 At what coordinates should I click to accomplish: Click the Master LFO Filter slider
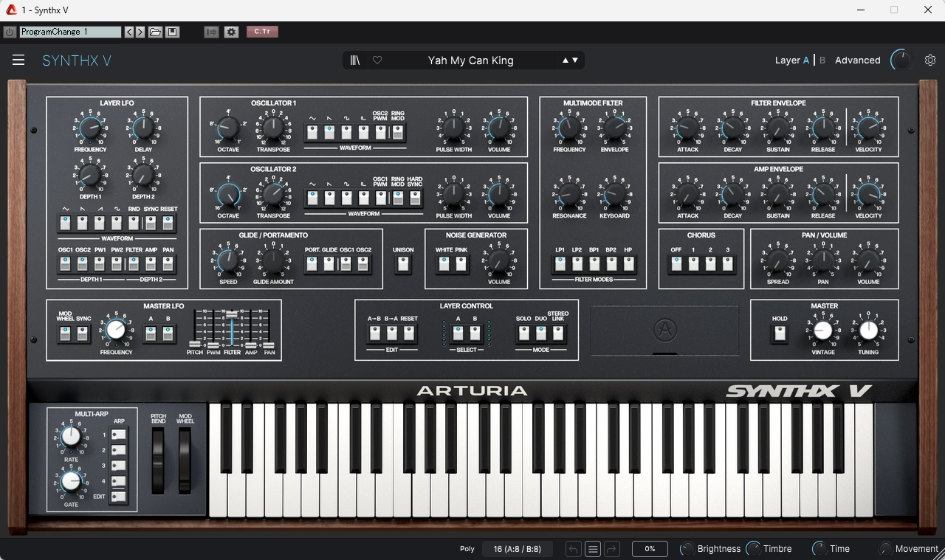click(x=232, y=328)
